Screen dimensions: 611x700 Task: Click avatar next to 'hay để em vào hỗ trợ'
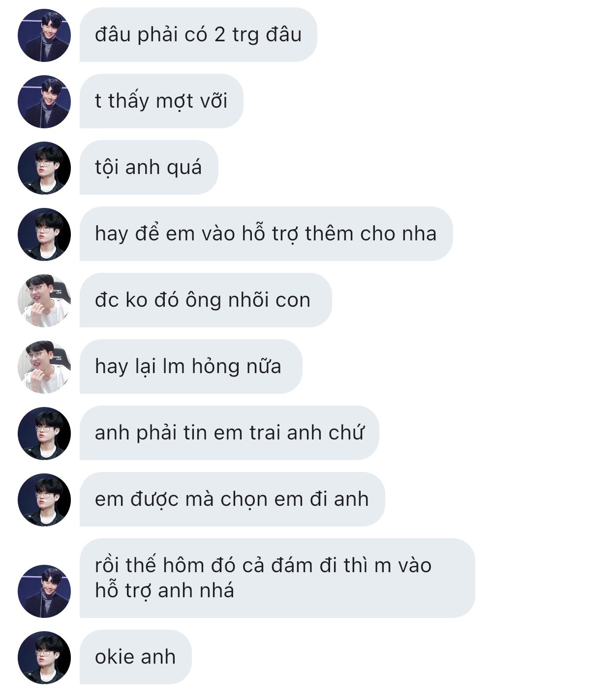point(44,234)
